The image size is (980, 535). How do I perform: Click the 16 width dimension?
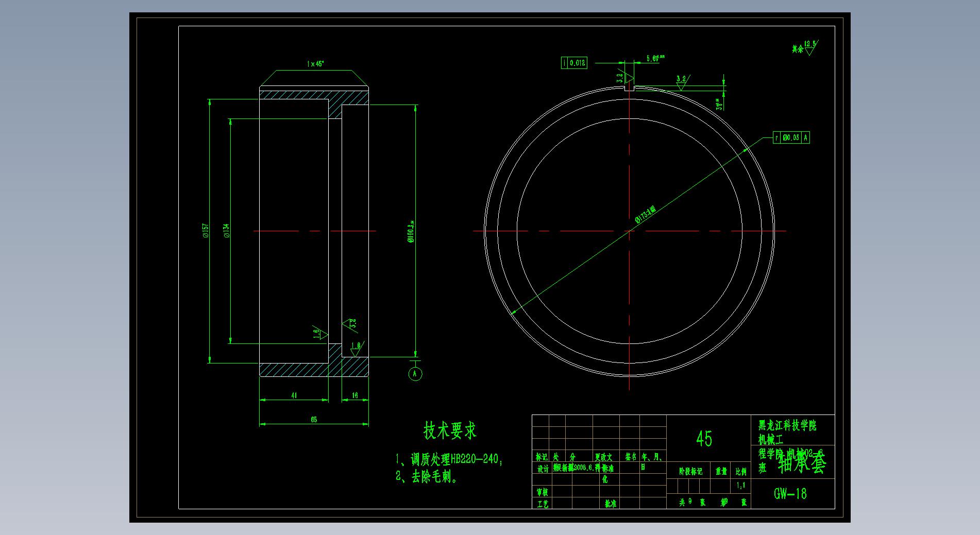[x=355, y=395]
